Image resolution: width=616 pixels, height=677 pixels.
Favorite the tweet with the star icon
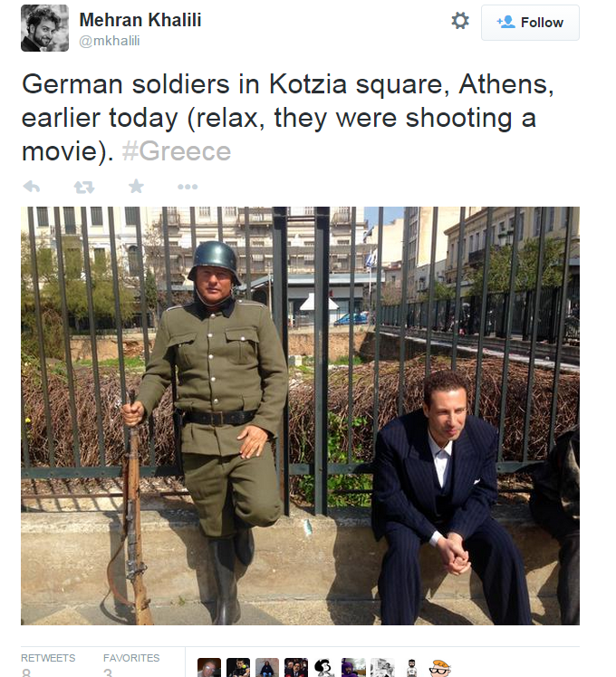(136, 187)
